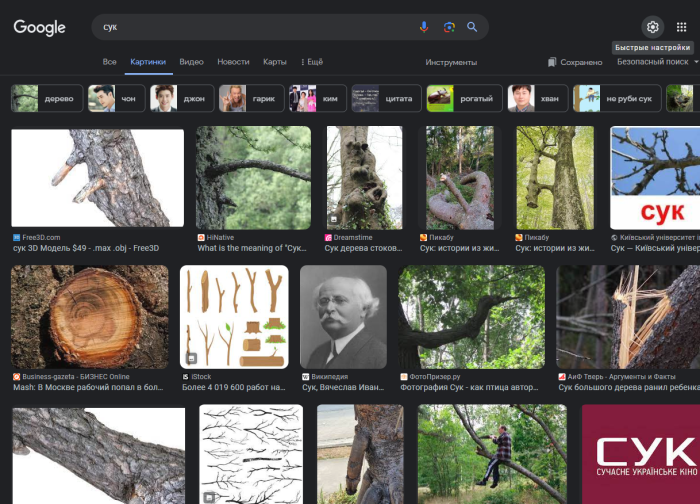Open the Wikipedia portrait image result
The image size is (700, 504).
coord(343,317)
